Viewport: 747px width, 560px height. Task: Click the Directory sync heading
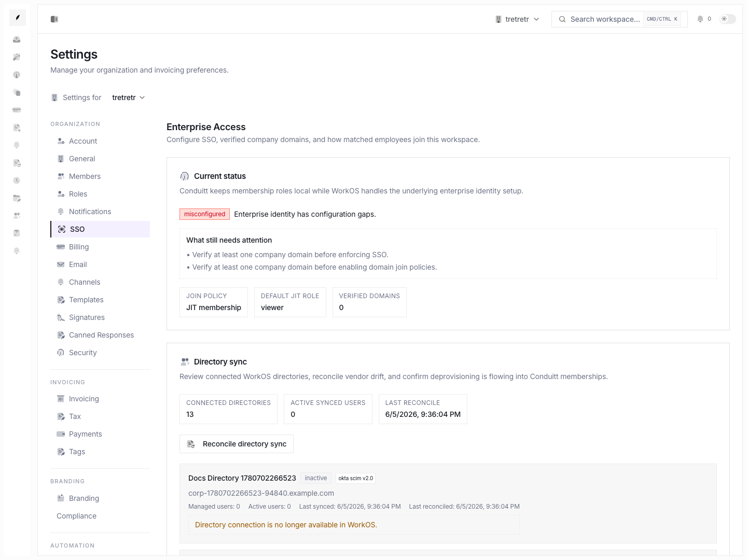(220, 362)
